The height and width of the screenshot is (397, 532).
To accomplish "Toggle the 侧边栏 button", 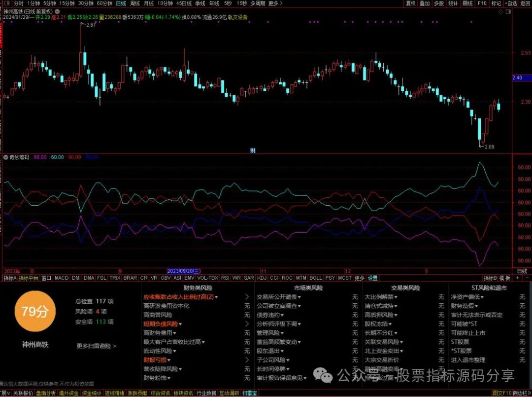I will click(522, 393).
